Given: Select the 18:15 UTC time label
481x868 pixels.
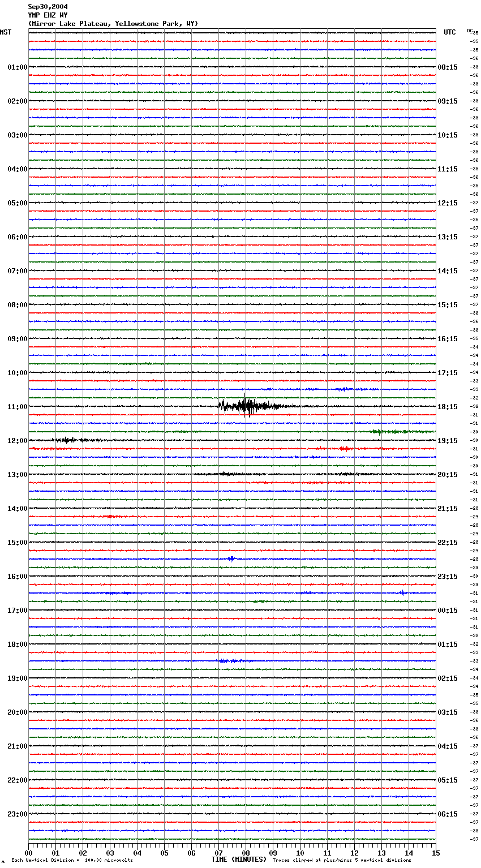Looking at the screenshot, I should coord(448,407).
